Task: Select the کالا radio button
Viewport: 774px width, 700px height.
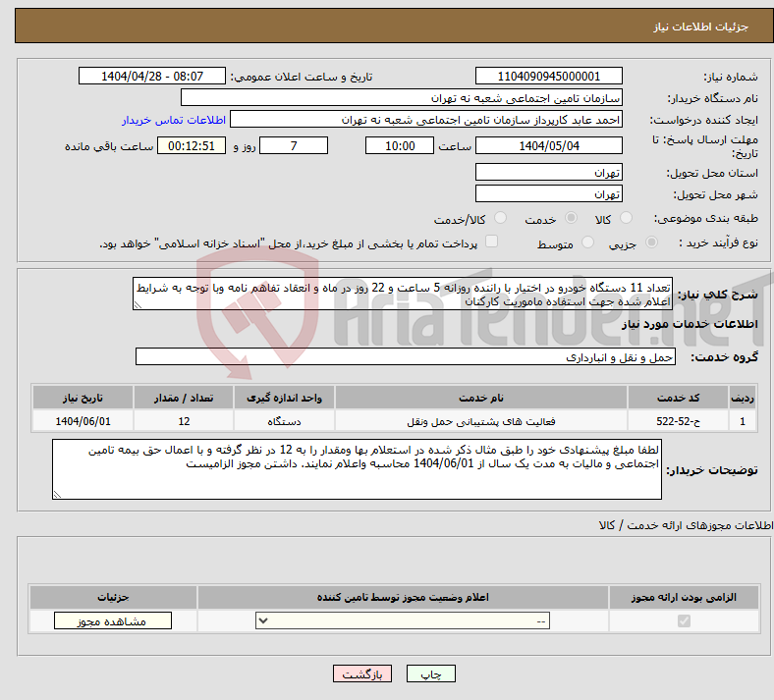Action: coord(626,218)
